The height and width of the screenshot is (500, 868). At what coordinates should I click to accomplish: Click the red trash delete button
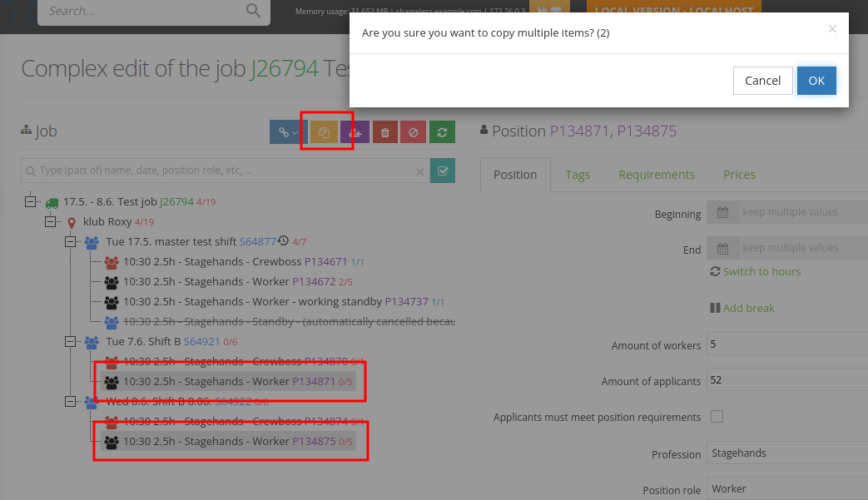[x=384, y=132]
